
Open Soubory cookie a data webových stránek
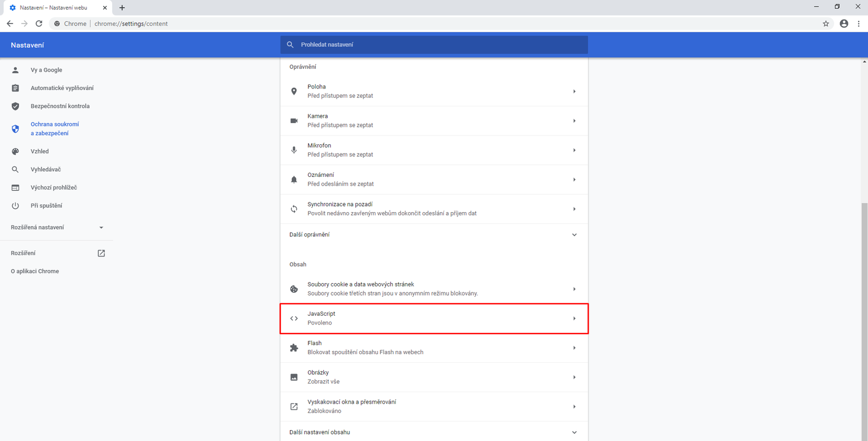click(x=433, y=289)
